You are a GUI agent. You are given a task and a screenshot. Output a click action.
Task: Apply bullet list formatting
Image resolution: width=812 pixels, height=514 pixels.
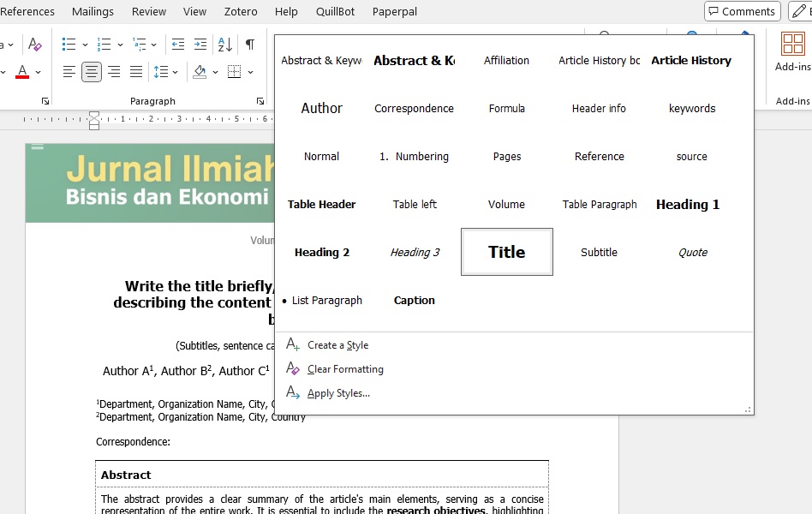(x=69, y=44)
